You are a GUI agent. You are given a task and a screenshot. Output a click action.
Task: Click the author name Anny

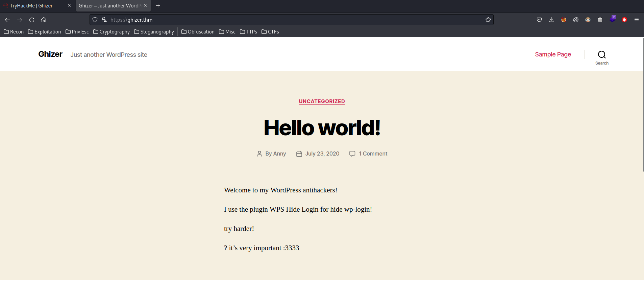click(279, 154)
